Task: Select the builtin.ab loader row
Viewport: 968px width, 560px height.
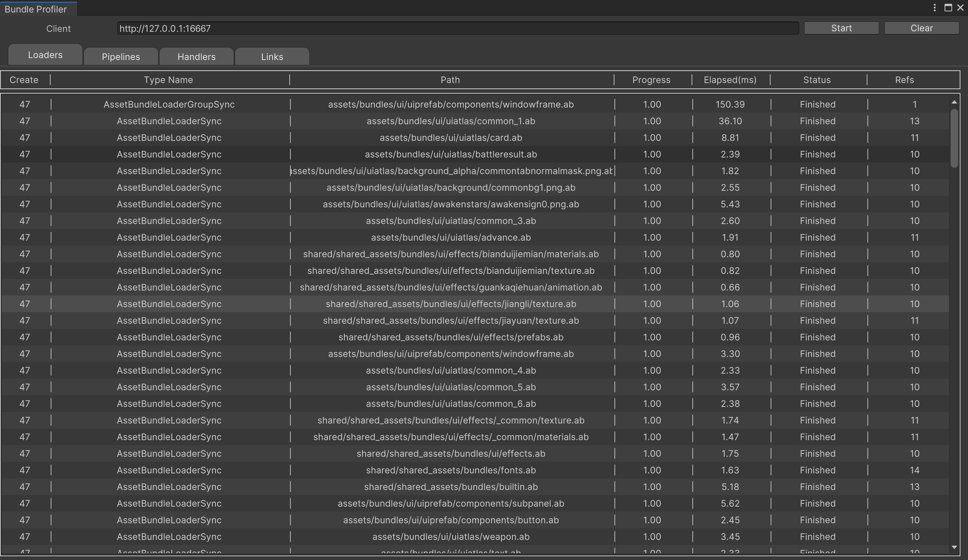Action: coord(451,487)
